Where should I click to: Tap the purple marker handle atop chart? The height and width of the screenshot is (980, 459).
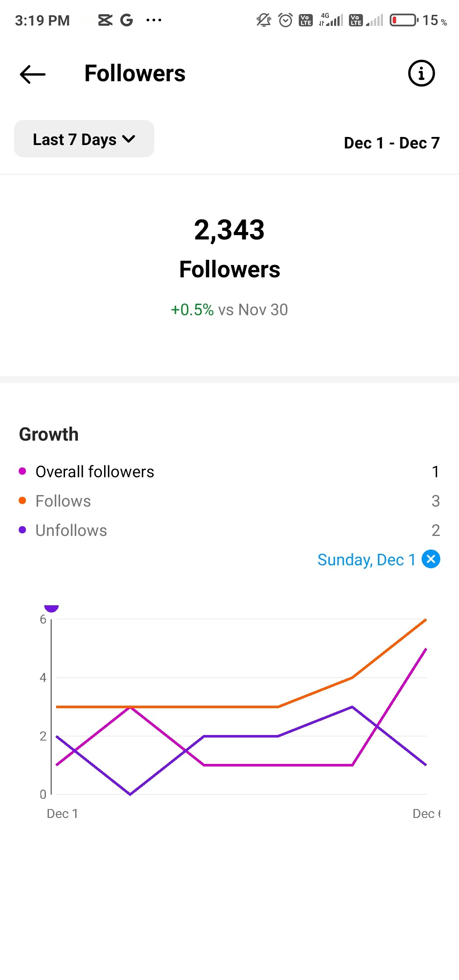point(51,608)
